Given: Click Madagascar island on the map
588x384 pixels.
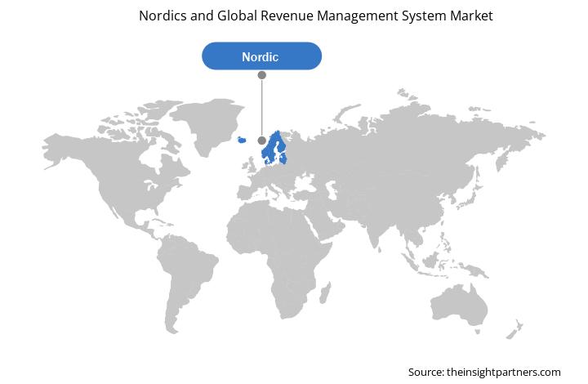Looking at the screenshot, I should coord(325,292).
